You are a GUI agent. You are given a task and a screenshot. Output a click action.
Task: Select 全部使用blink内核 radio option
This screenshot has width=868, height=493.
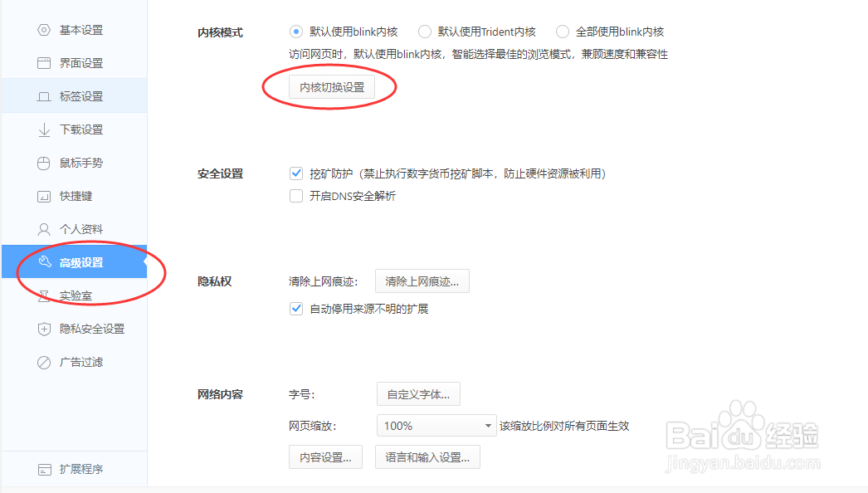coord(563,32)
